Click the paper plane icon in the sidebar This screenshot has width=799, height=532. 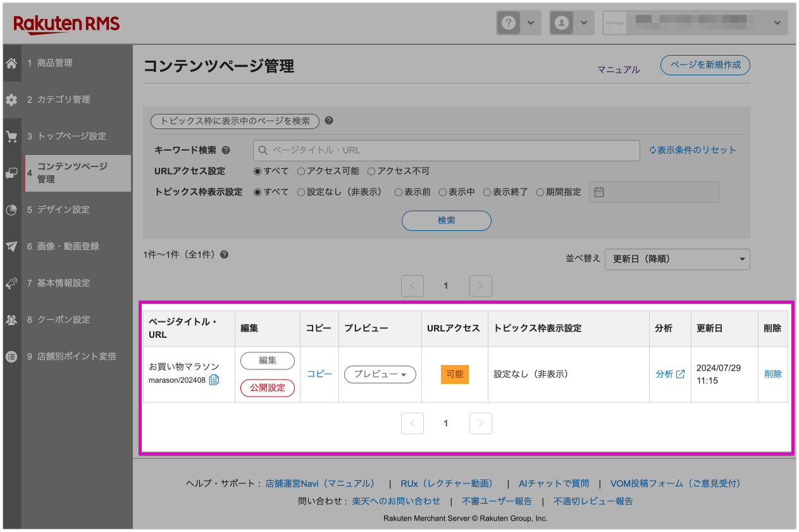pyautogui.click(x=11, y=247)
